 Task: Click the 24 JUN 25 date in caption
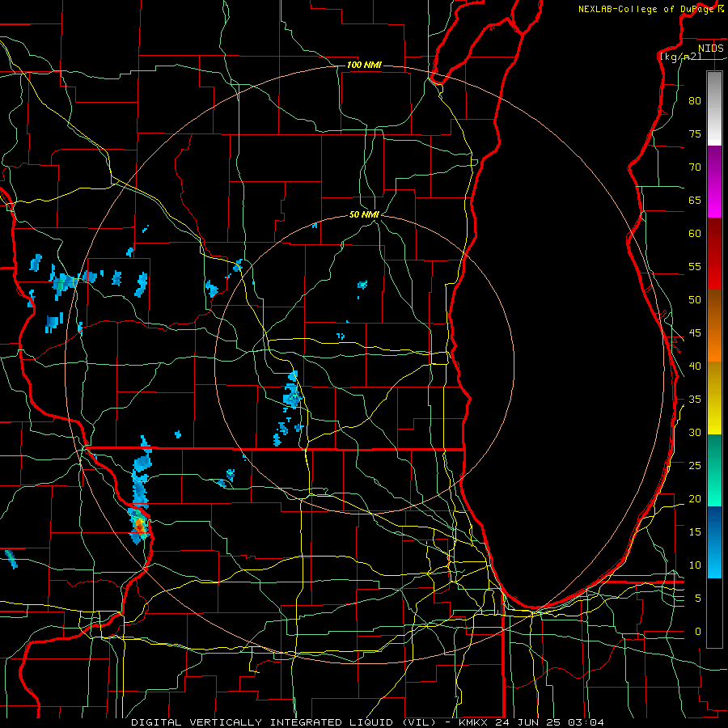coord(527,722)
